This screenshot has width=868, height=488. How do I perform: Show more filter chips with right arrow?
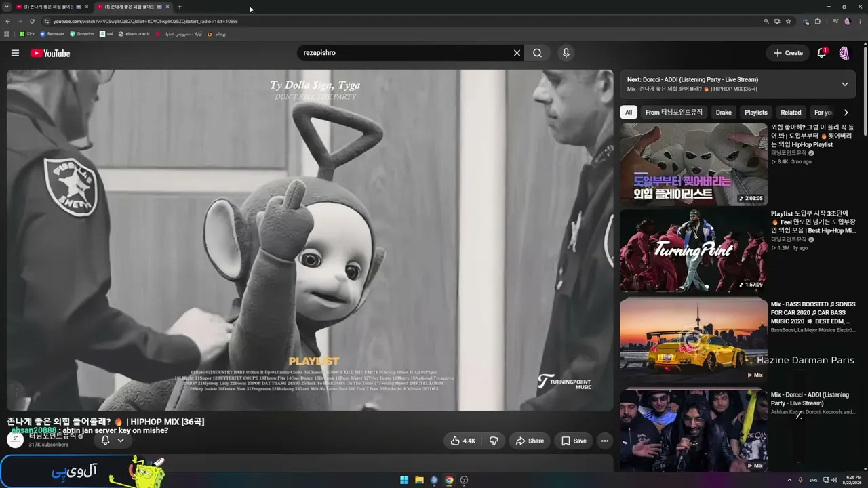point(846,113)
